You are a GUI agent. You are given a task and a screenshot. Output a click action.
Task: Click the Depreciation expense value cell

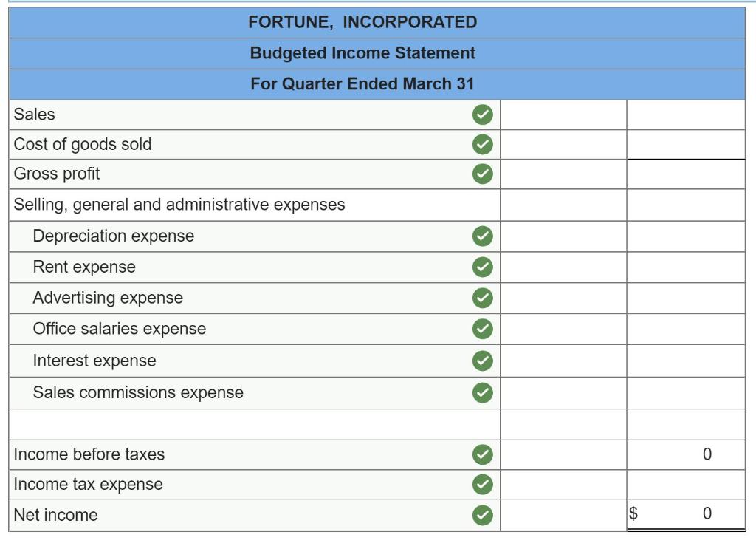[x=563, y=236]
